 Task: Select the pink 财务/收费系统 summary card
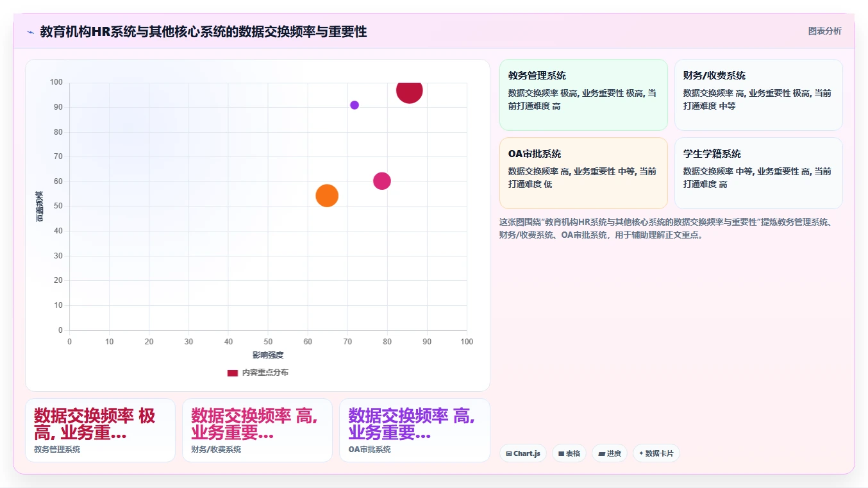point(257,430)
